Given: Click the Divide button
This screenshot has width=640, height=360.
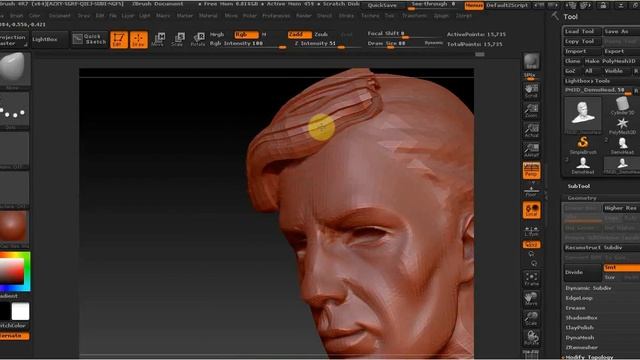Looking at the screenshot, I should point(582,272).
